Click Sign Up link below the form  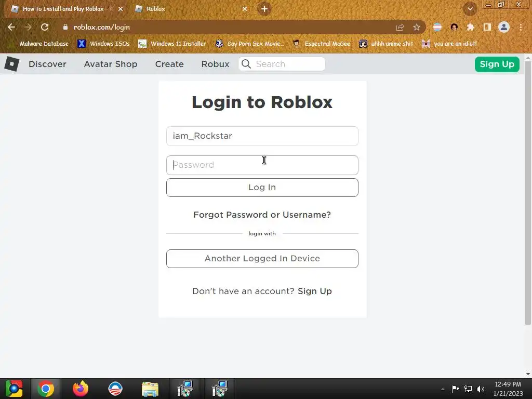point(314,291)
